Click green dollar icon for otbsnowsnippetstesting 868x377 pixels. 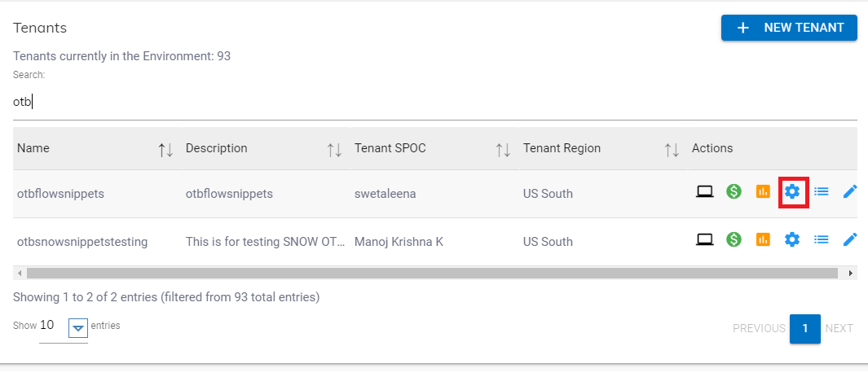click(x=734, y=239)
